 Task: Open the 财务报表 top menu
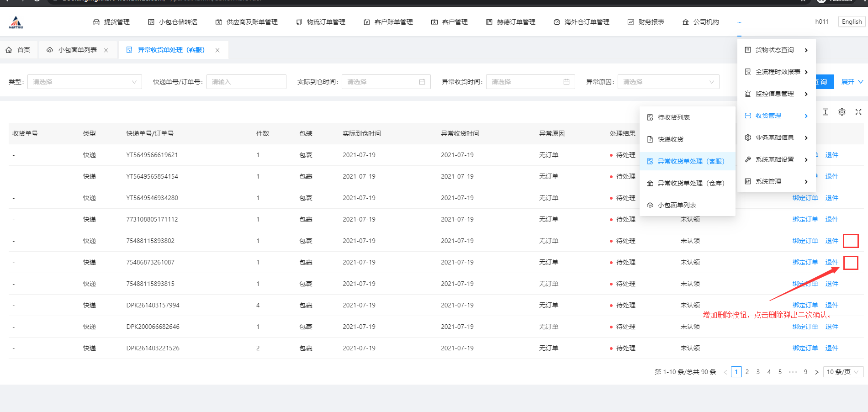pos(646,22)
